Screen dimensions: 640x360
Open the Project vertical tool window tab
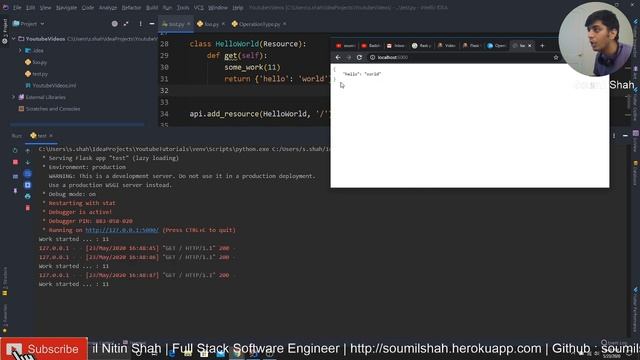pyautogui.click(x=5, y=31)
